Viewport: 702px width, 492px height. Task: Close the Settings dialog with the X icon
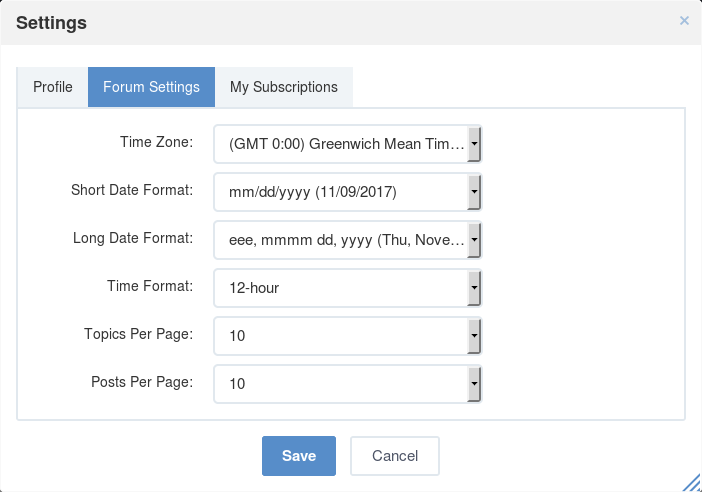684,21
